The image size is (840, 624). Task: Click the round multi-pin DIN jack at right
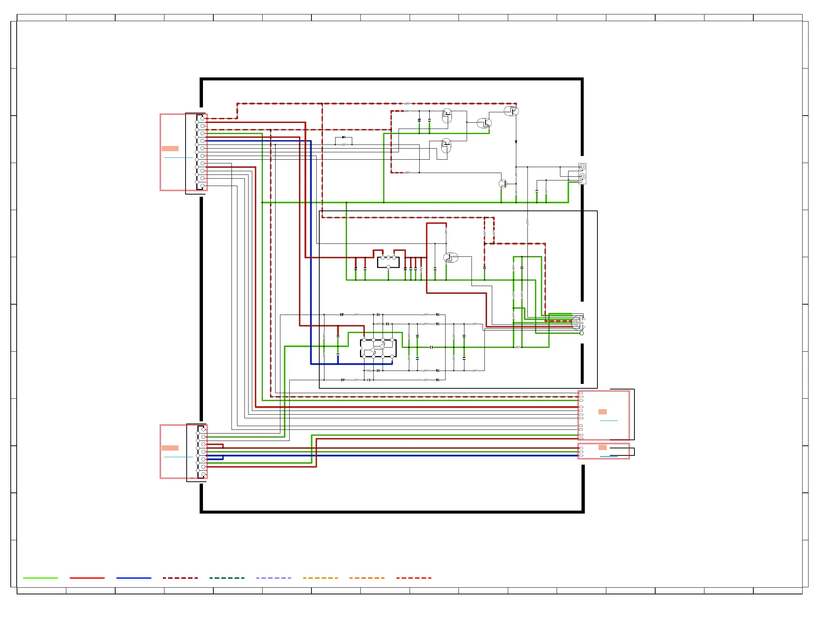coord(578,323)
